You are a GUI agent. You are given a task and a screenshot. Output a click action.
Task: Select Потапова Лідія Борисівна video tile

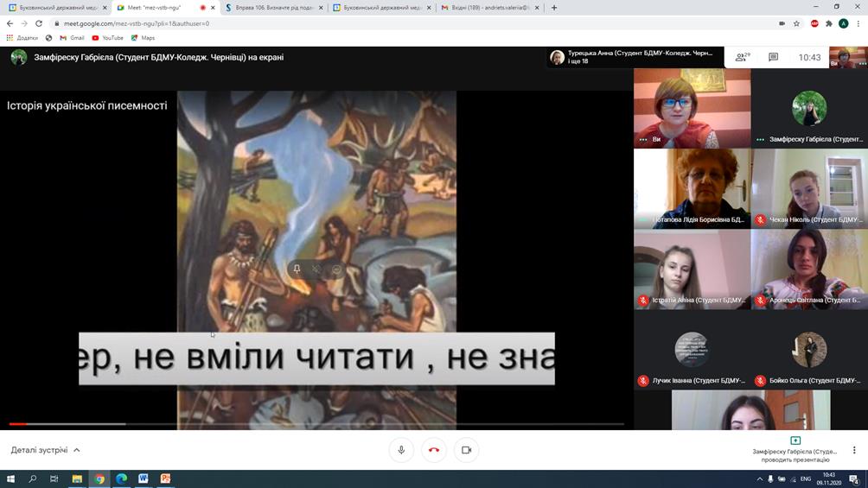tap(692, 188)
